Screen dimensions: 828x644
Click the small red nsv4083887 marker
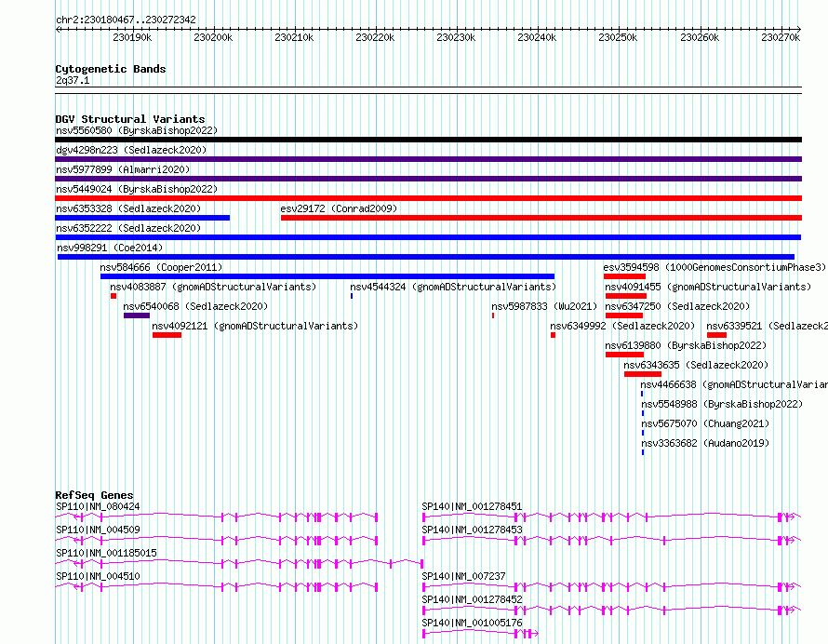tap(114, 296)
